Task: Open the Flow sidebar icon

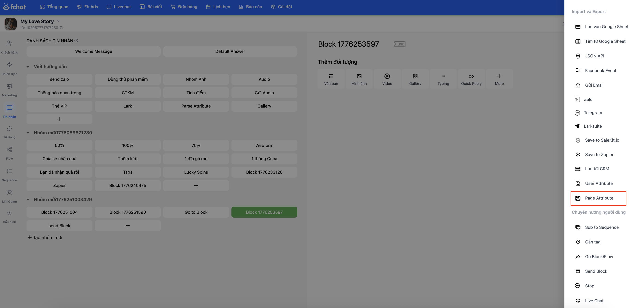Action: pos(9,150)
